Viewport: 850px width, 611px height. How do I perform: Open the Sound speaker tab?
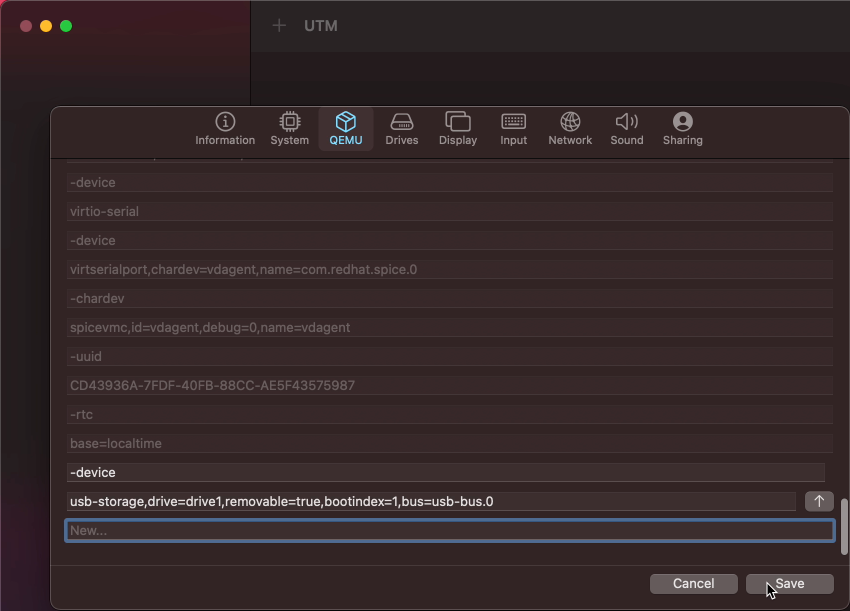tap(627, 129)
